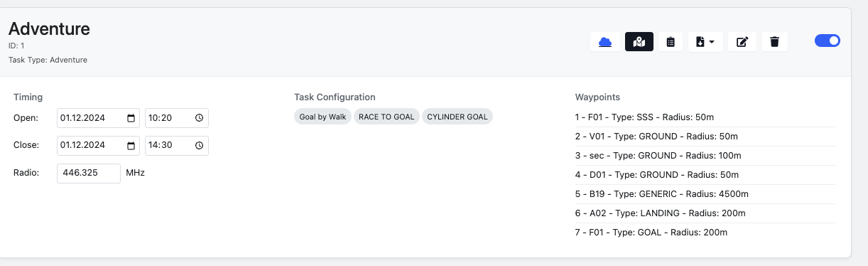This screenshot has height=266, width=868.
Task: Click the Goal by Walk tag
Action: click(x=322, y=117)
